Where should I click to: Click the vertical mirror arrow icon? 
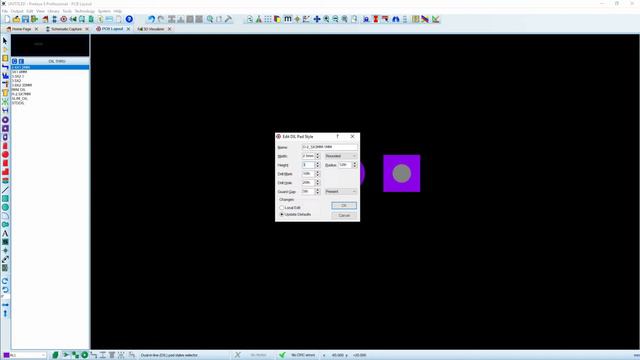pos(5,313)
